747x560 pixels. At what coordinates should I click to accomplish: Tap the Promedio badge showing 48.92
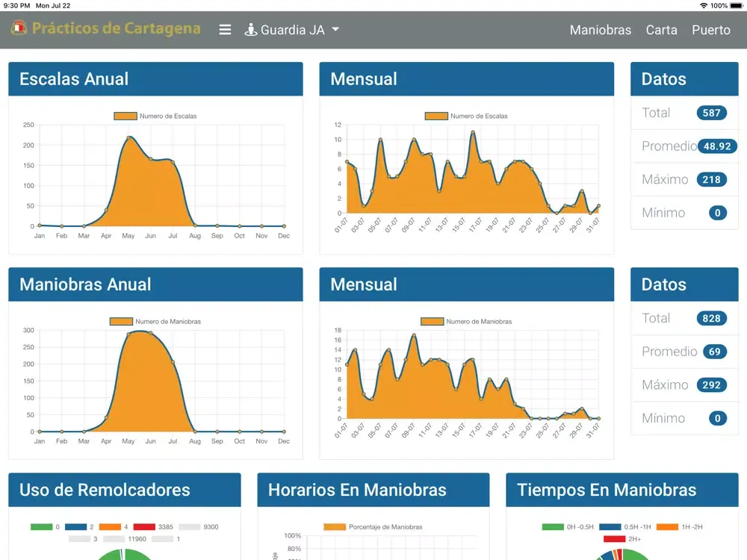tap(717, 146)
